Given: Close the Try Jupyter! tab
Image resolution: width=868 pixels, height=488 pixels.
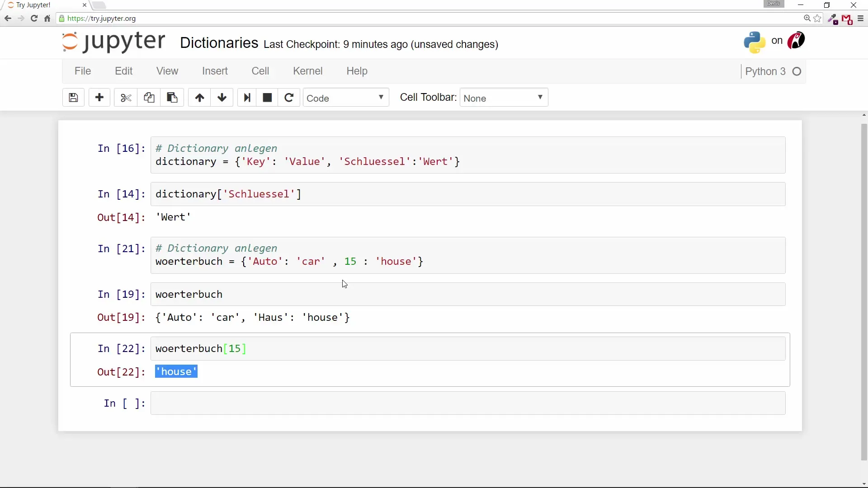Looking at the screenshot, I should pos(85,5).
